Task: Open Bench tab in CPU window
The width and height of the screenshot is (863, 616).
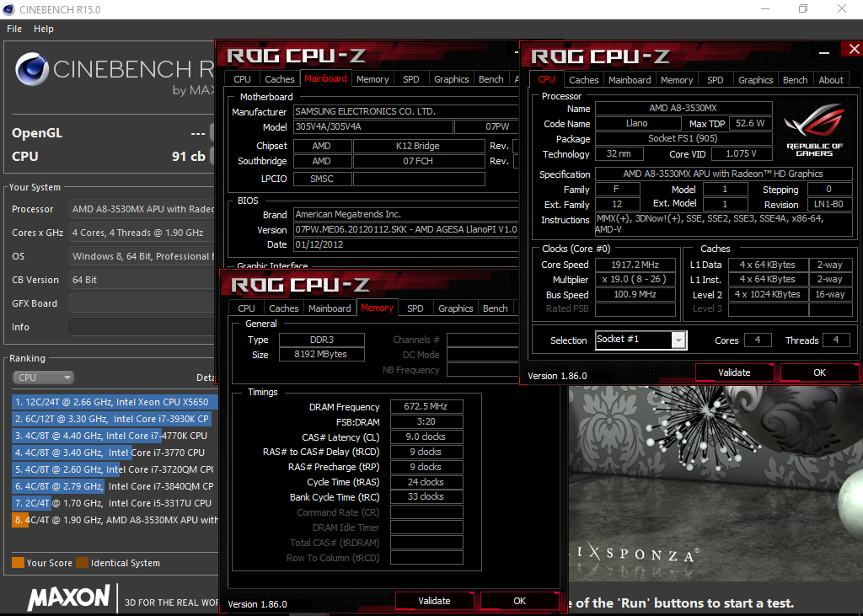Action: click(796, 80)
